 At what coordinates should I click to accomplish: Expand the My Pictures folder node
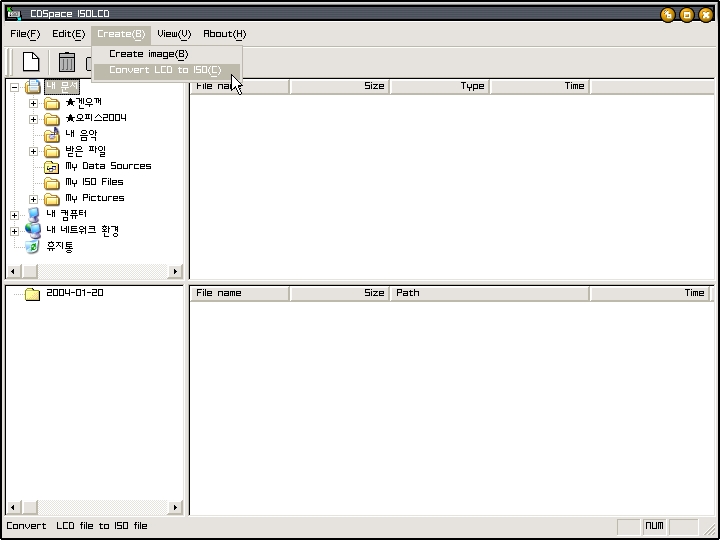[33, 199]
